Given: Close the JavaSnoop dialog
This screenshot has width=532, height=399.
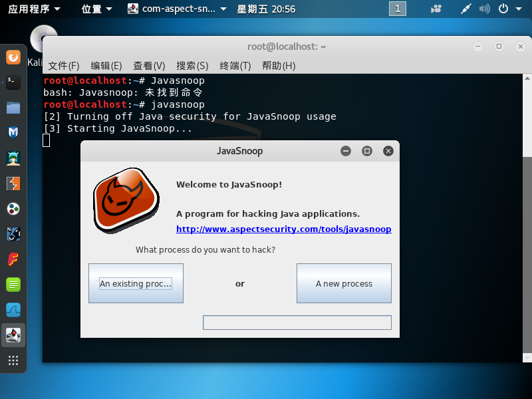Looking at the screenshot, I should tap(388, 151).
